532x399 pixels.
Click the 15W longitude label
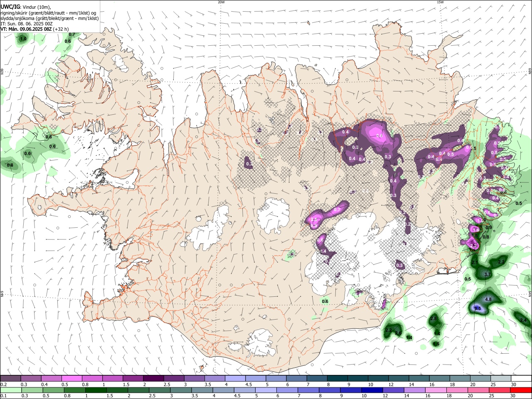coord(440,2)
